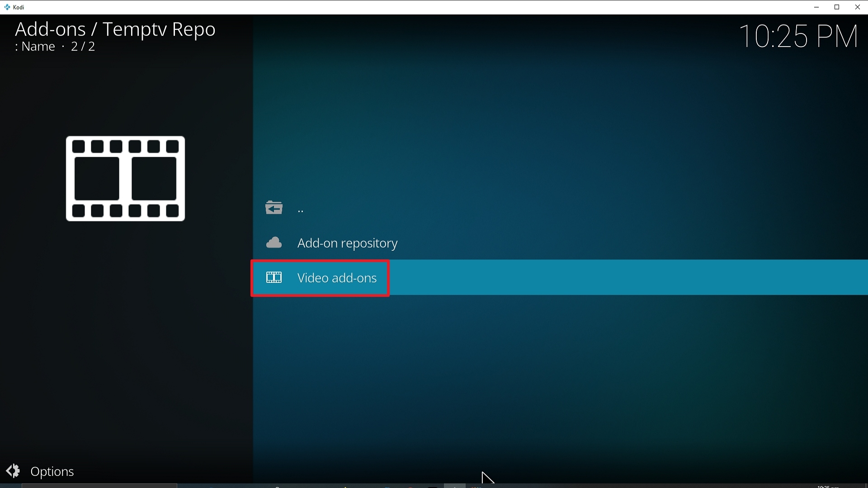Click the cloud icon beside Add-on repository
Viewport: 868px width, 488px height.
(274, 243)
